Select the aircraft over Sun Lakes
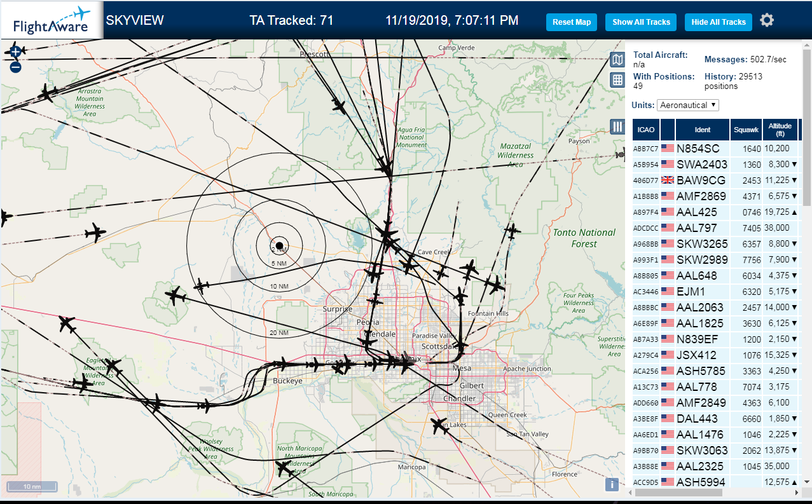 point(439,426)
